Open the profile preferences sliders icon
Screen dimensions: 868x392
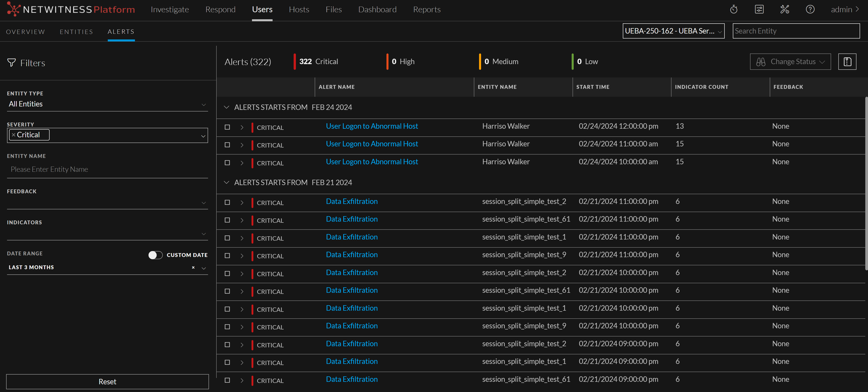(759, 9)
